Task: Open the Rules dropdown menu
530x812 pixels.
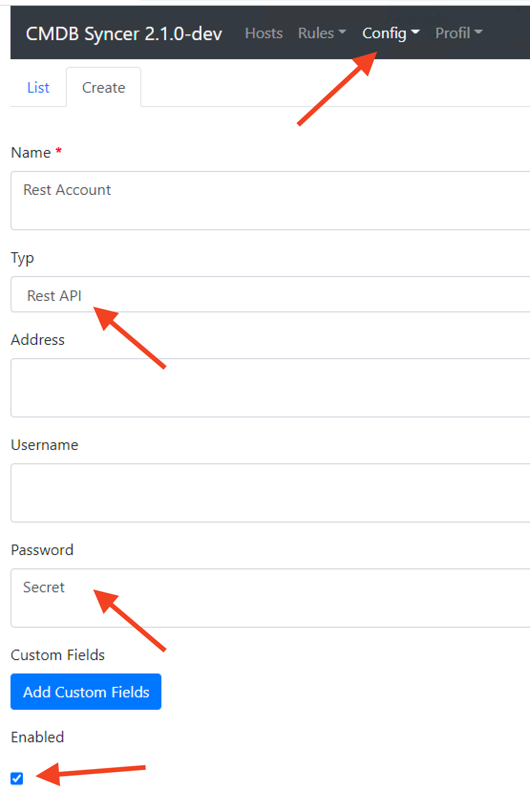Action: (x=321, y=33)
